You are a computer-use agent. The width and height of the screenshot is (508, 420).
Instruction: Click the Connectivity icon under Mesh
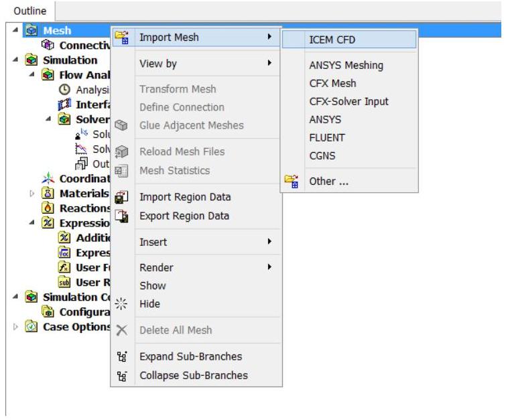click(48, 45)
